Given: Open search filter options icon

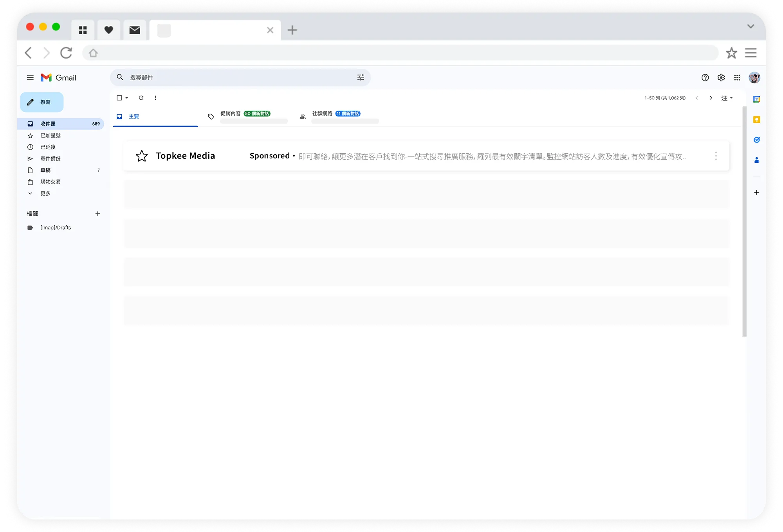Looking at the screenshot, I should pos(361,77).
